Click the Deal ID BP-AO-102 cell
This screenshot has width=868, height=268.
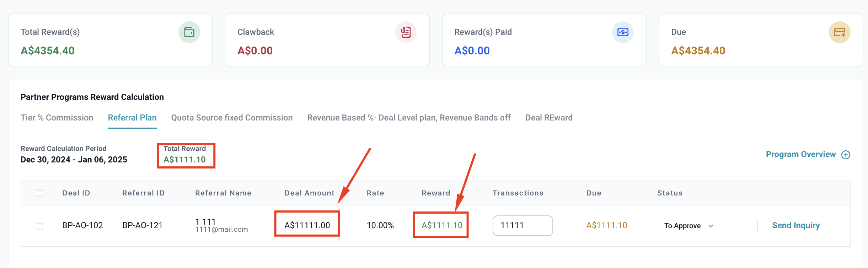pos(82,225)
